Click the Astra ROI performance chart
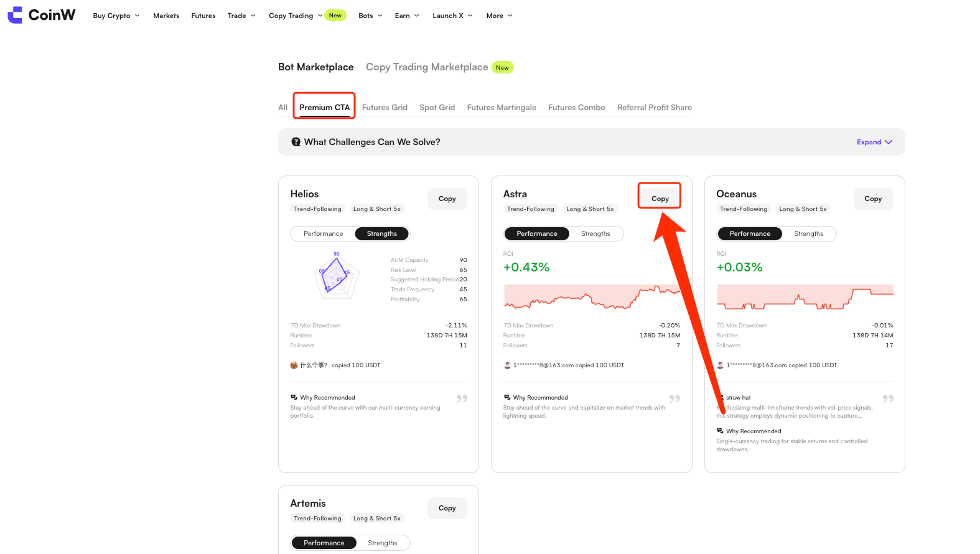 point(592,297)
